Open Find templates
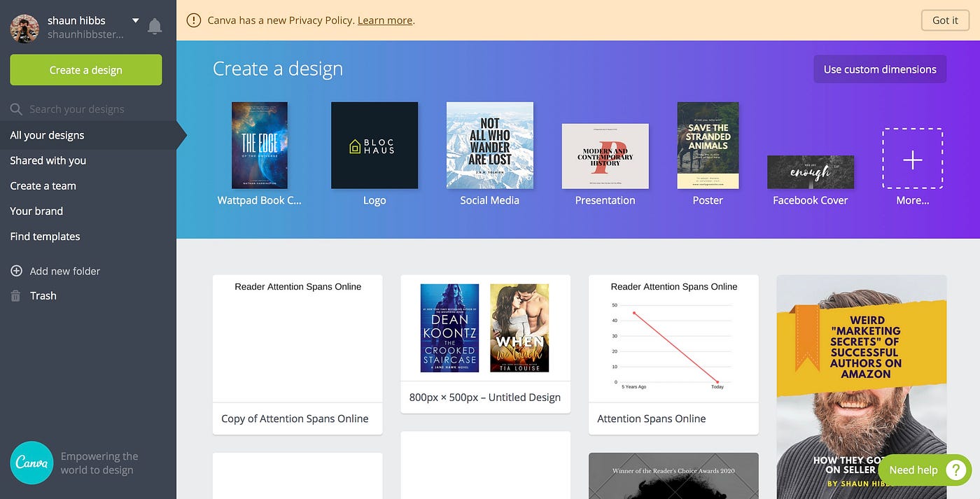Screen dimensions: 980x499 45,236
